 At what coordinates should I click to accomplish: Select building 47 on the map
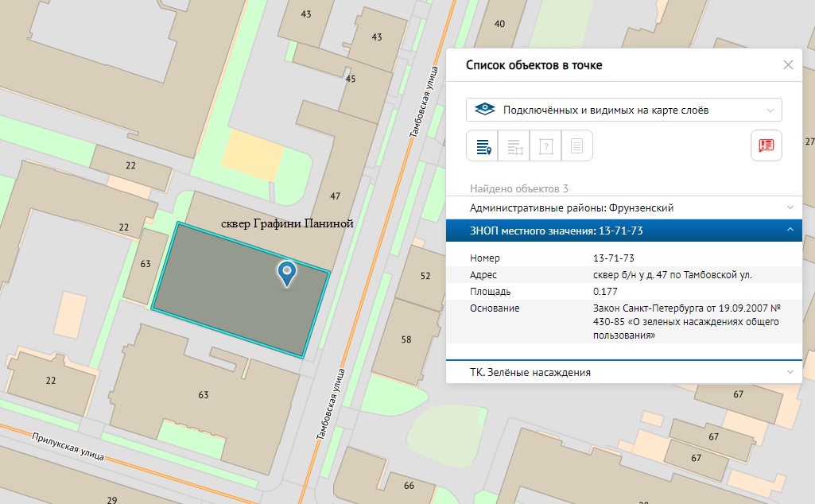point(335,196)
